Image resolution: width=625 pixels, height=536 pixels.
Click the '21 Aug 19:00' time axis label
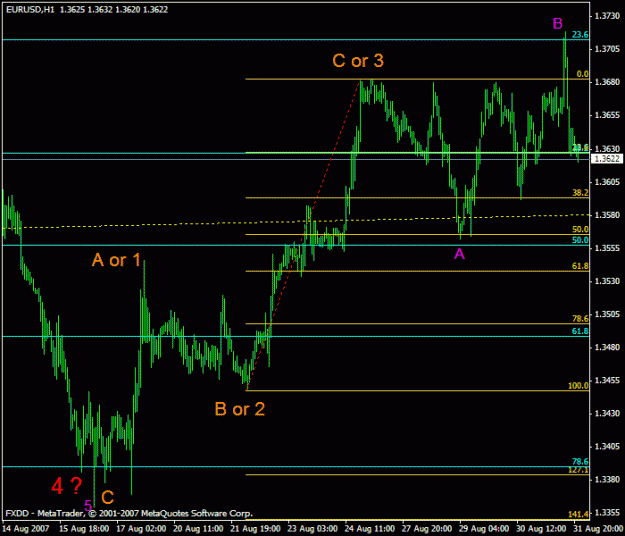pyautogui.click(x=255, y=529)
